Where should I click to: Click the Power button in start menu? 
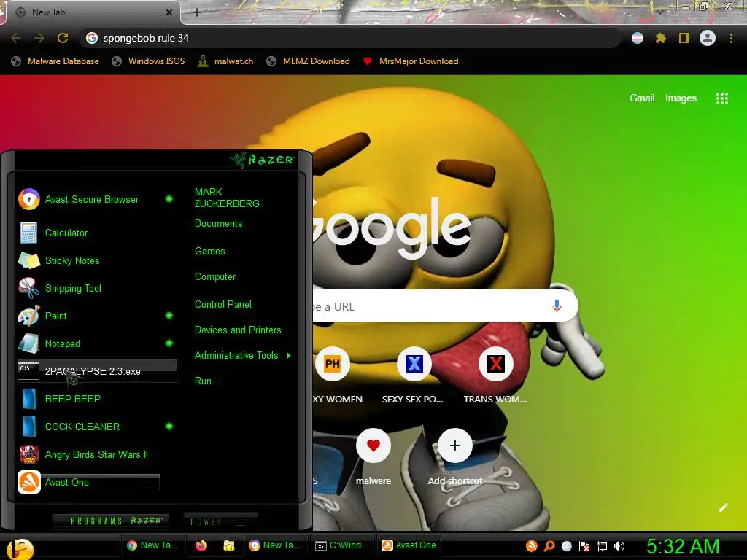point(220,521)
